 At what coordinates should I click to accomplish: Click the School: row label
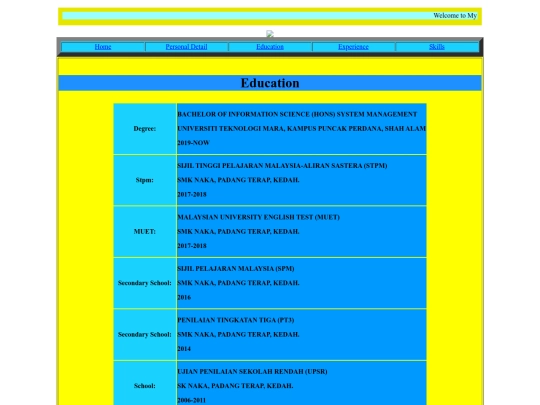click(x=145, y=386)
